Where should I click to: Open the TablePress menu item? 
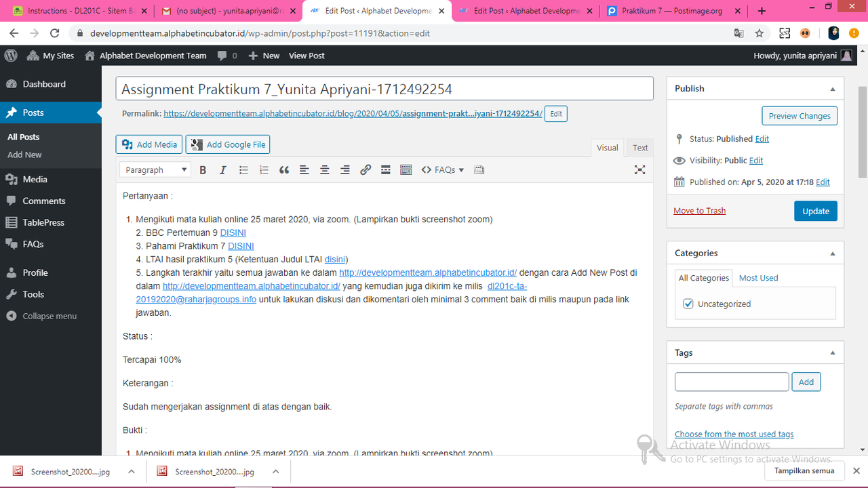pos(51,222)
